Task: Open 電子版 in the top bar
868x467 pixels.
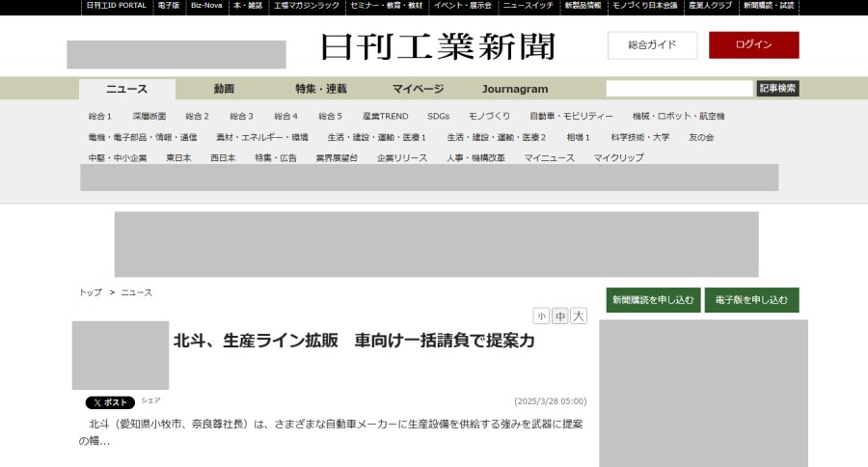Action: coord(169,6)
